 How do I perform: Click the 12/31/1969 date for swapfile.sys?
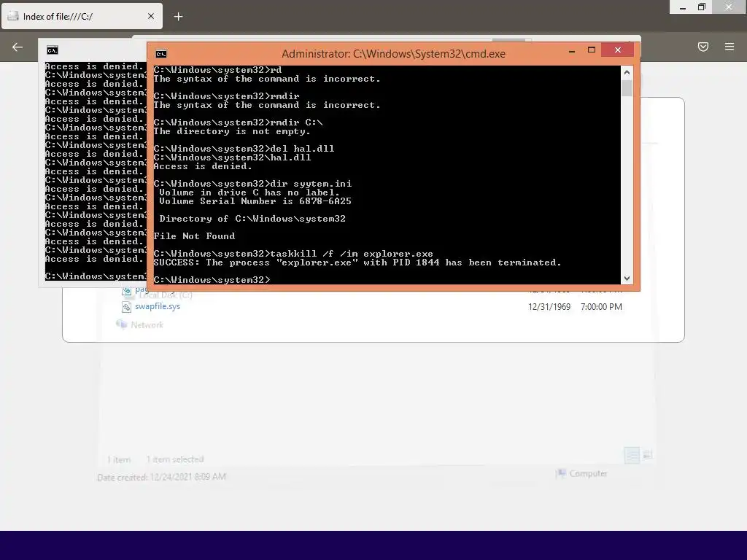point(549,307)
